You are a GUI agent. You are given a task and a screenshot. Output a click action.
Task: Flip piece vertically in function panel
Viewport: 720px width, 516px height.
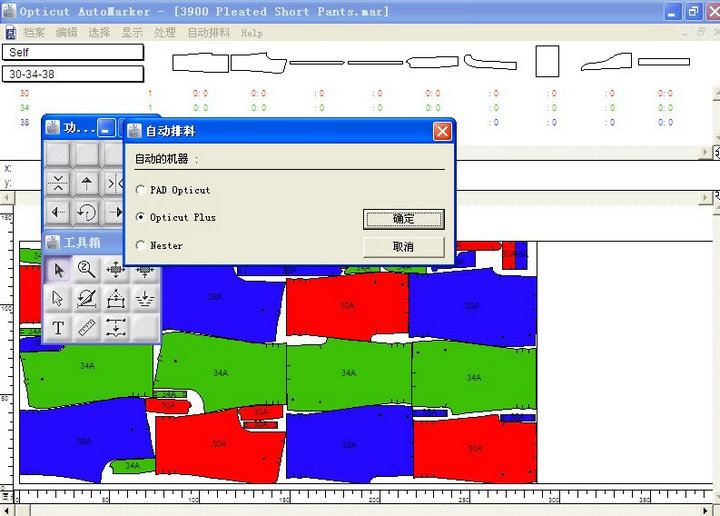tap(58, 183)
